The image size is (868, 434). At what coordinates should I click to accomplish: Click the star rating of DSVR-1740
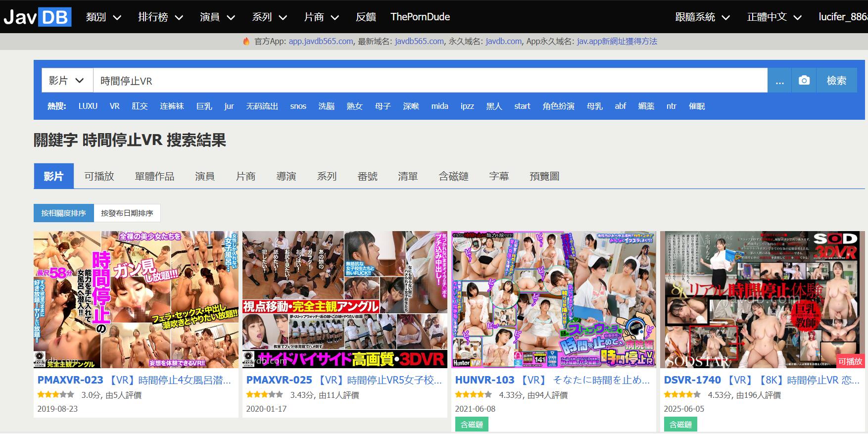click(682, 395)
